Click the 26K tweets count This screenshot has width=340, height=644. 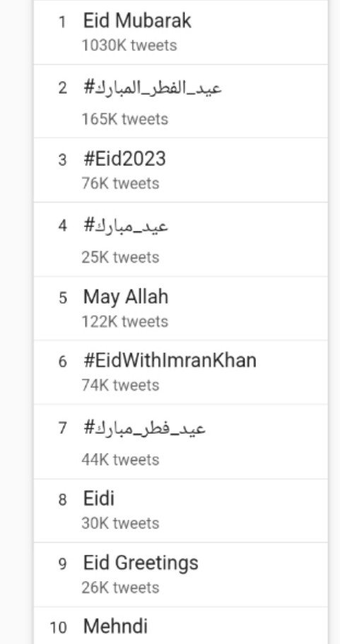click(x=120, y=587)
